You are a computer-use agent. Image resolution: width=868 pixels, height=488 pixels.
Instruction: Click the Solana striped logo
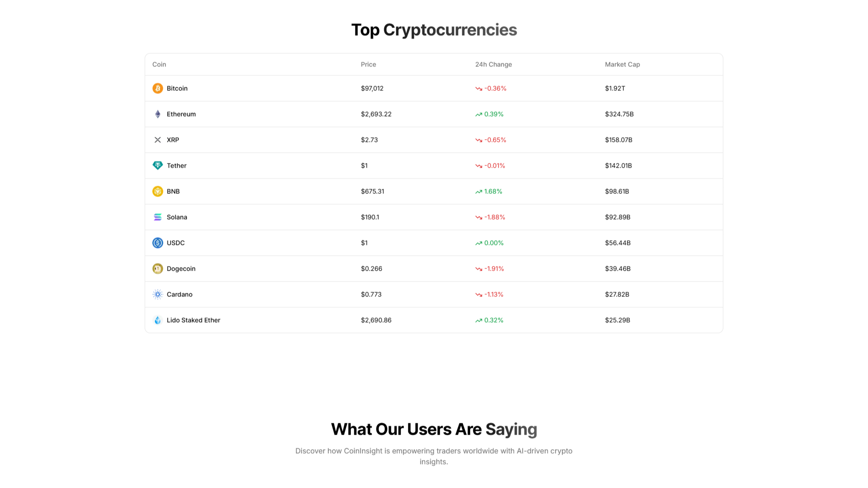pyautogui.click(x=157, y=217)
